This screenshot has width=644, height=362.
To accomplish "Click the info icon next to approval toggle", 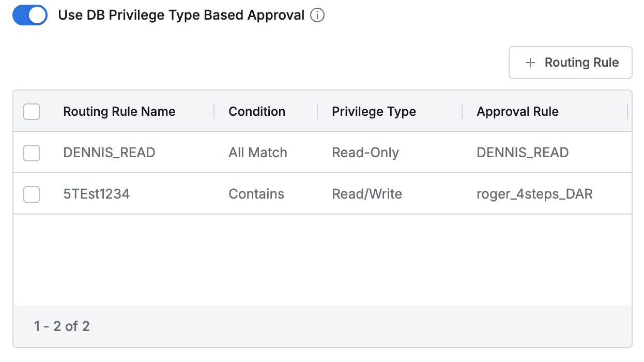I will point(317,15).
